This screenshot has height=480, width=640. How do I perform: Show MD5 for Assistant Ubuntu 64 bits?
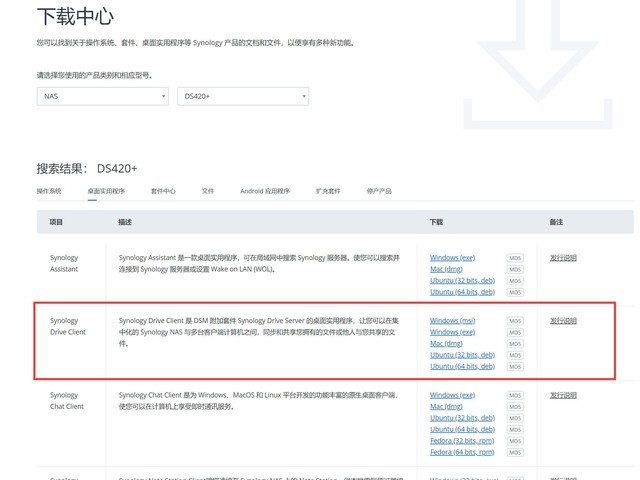[515, 292]
